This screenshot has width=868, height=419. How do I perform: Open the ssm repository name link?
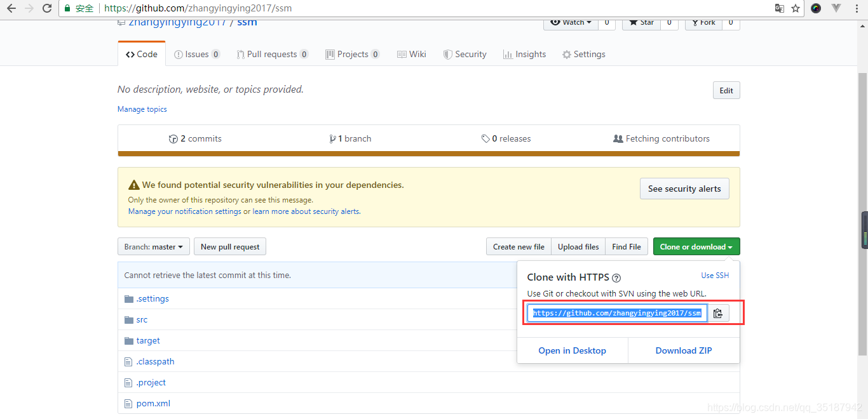click(x=247, y=23)
